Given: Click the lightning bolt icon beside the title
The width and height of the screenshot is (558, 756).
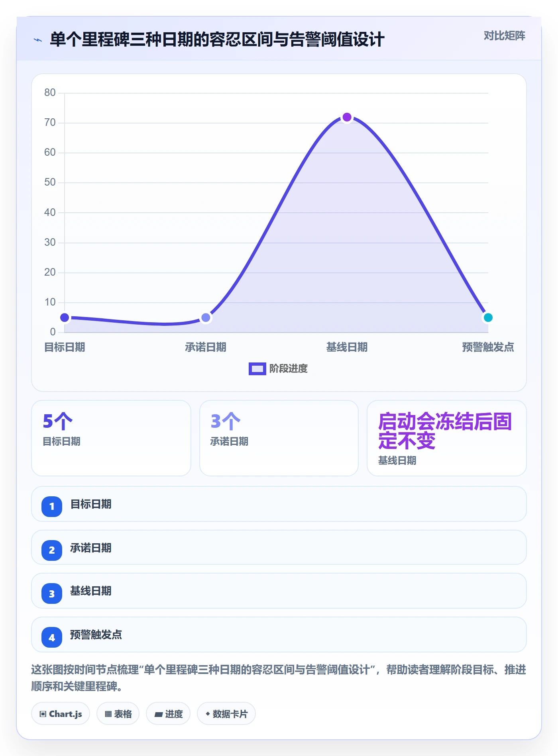Looking at the screenshot, I should coord(38,40).
